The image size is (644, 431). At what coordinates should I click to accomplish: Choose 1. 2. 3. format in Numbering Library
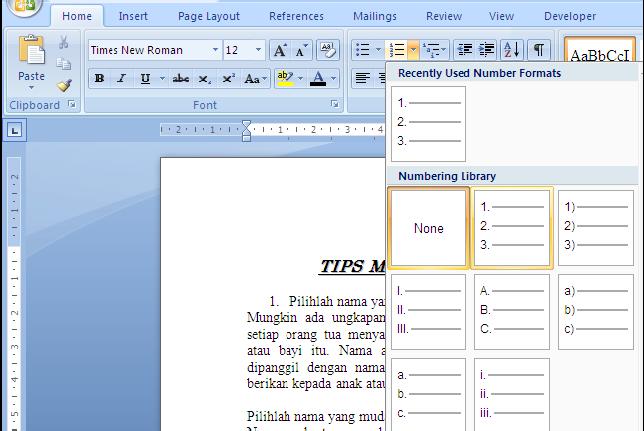[x=512, y=228]
